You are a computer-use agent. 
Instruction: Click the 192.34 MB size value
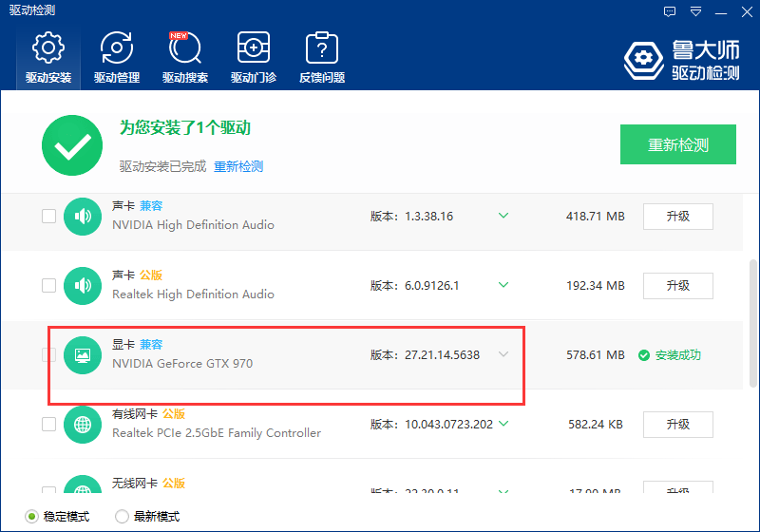[596, 285]
